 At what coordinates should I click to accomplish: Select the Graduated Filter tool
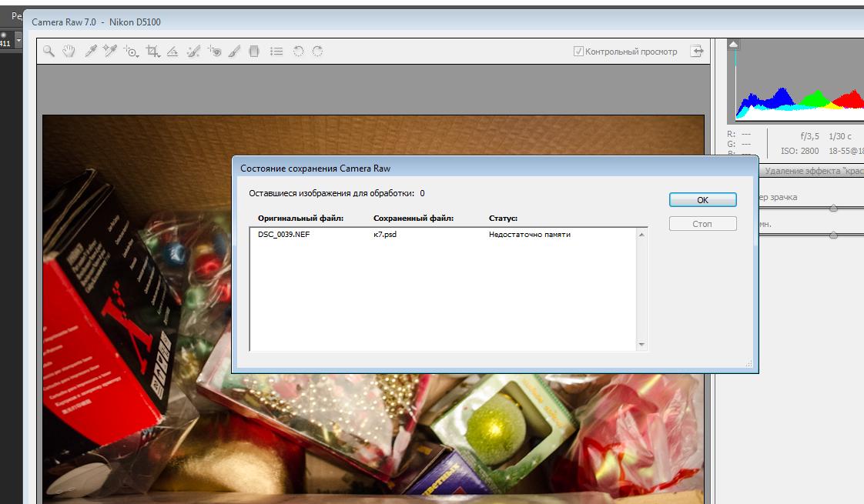254,52
